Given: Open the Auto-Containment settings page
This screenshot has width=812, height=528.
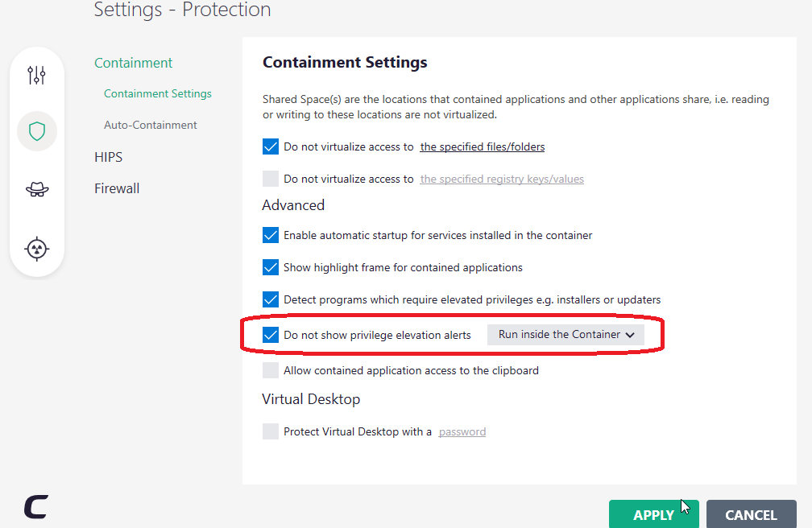Looking at the screenshot, I should [x=151, y=125].
